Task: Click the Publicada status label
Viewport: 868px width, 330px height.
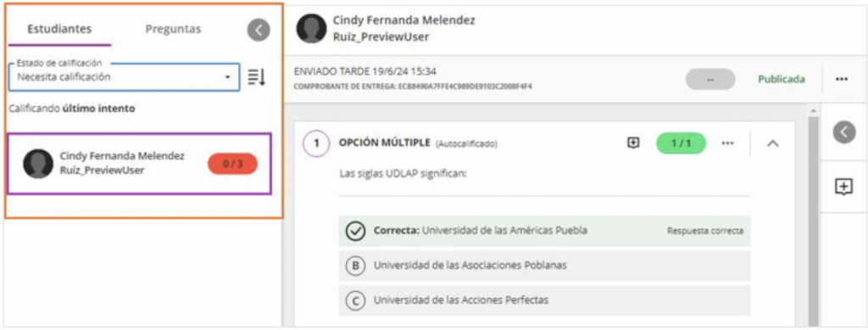Action: coord(781,79)
